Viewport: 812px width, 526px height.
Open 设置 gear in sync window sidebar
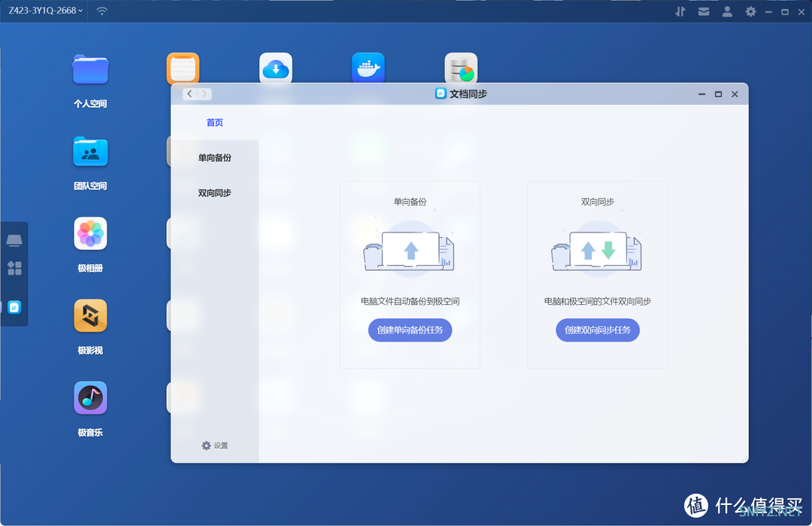click(215, 445)
